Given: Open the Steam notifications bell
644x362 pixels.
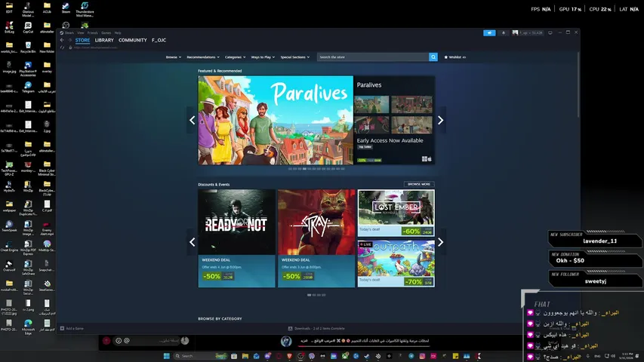Looking at the screenshot, I should click(x=503, y=33).
